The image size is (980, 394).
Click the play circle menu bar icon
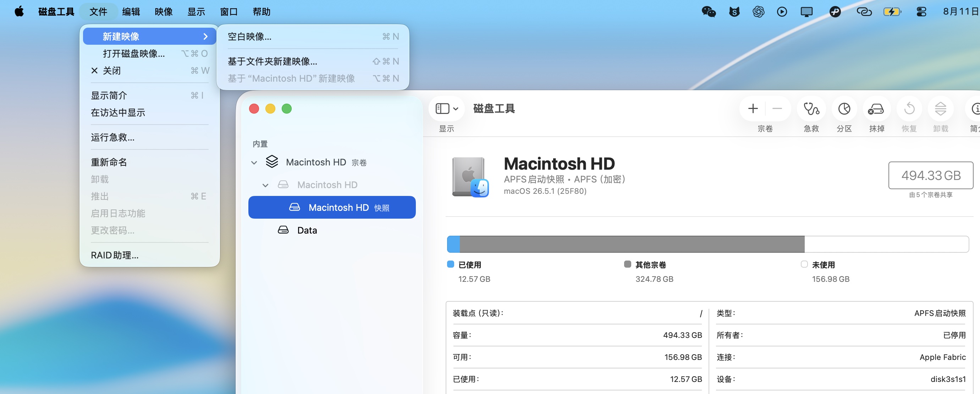782,12
